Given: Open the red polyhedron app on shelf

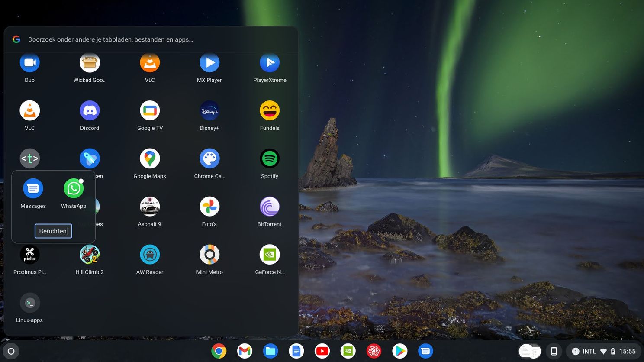Looking at the screenshot, I should tap(374, 351).
